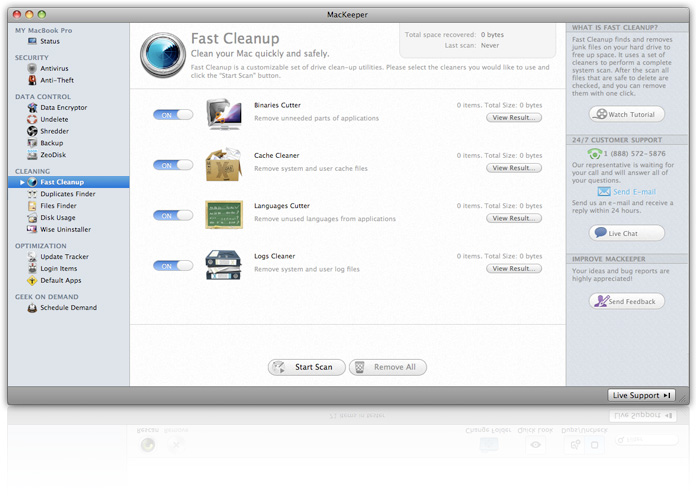Click the Logs Cleaner title text
The image size is (696, 496).
[274, 256]
